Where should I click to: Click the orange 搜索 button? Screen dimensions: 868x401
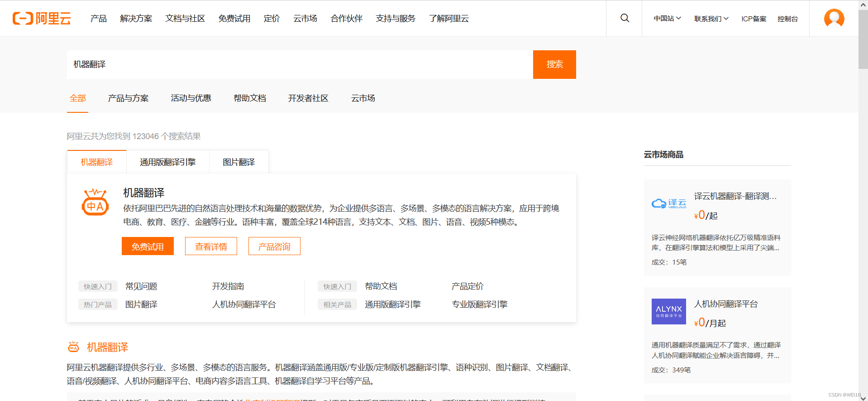tap(554, 64)
